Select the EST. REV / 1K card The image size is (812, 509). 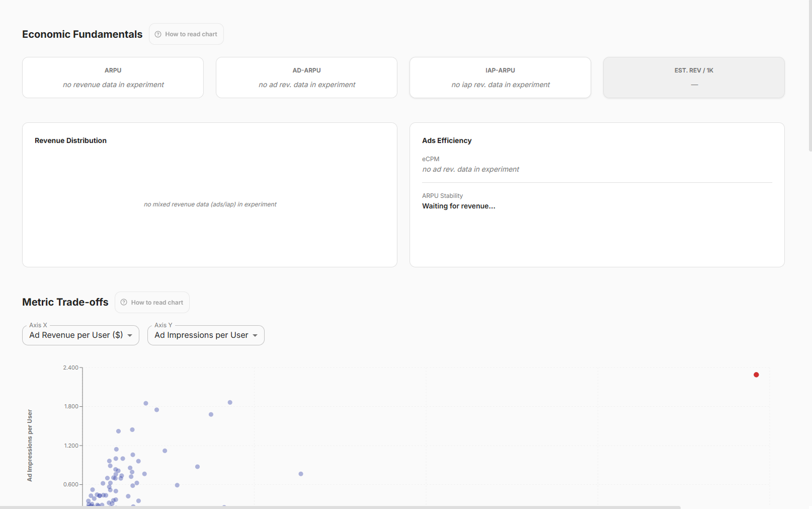694,78
